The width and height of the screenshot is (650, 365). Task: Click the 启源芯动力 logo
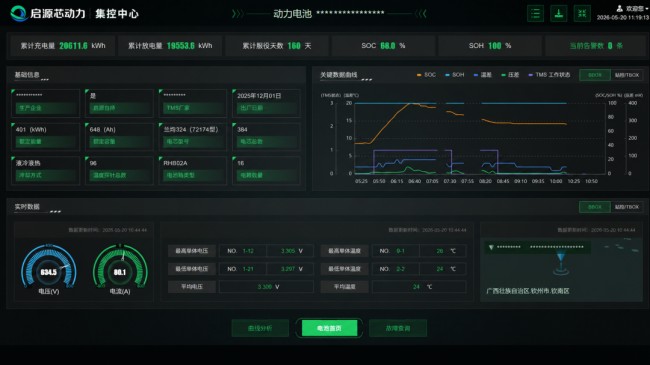(x=48, y=13)
